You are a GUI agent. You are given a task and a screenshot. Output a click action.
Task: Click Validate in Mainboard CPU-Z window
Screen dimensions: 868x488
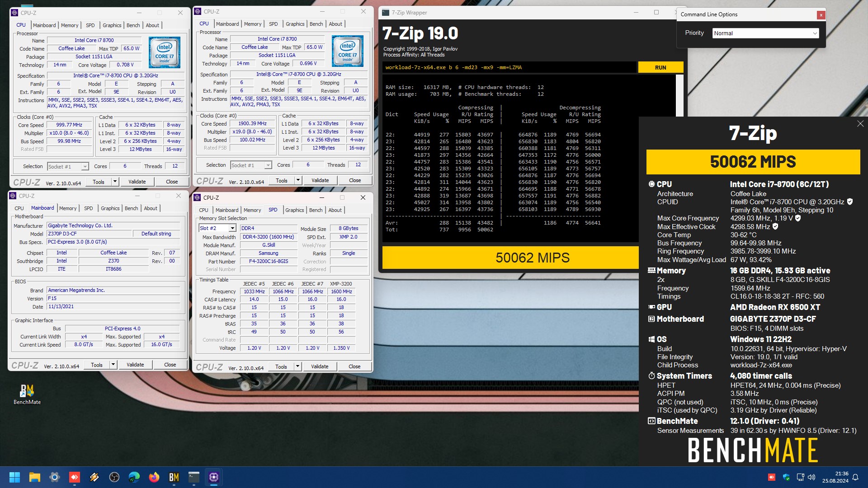tap(135, 365)
